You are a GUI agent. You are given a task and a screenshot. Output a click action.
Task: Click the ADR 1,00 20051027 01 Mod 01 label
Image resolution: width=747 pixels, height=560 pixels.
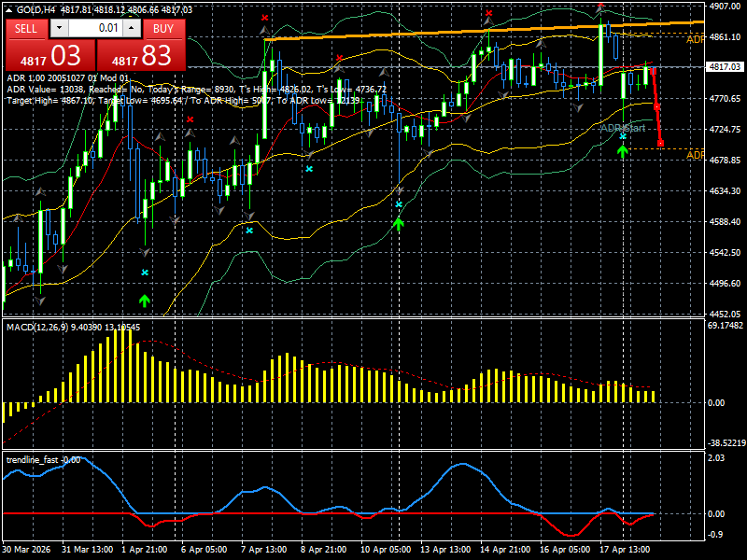tap(67, 78)
